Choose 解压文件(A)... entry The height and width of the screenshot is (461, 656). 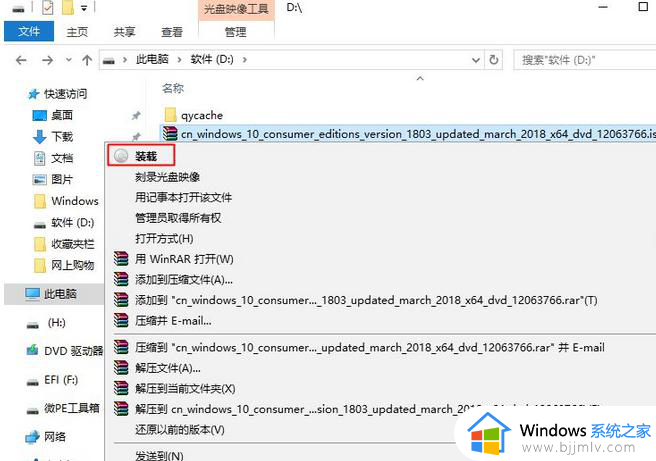click(x=168, y=368)
